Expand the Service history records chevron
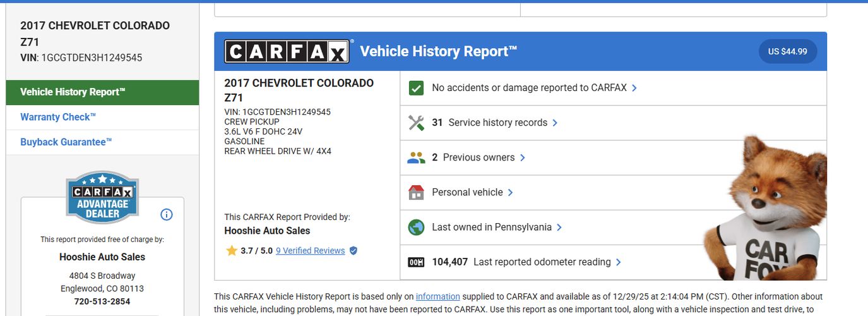Image resolution: width=868 pixels, height=316 pixels. pyautogui.click(x=555, y=123)
